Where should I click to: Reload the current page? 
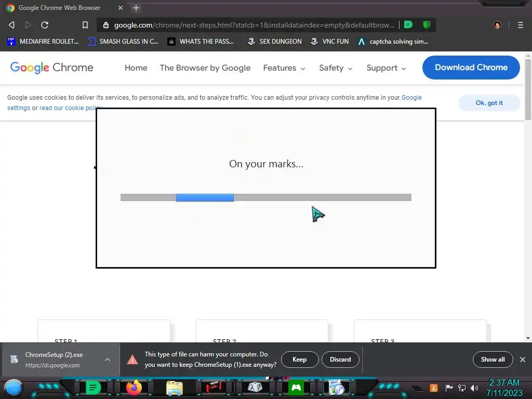pos(45,25)
